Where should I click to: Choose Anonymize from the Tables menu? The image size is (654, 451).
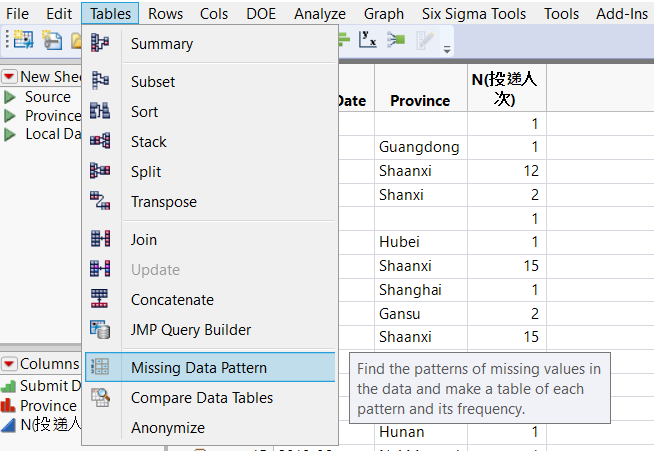pyautogui.click(x=167, y=428)
